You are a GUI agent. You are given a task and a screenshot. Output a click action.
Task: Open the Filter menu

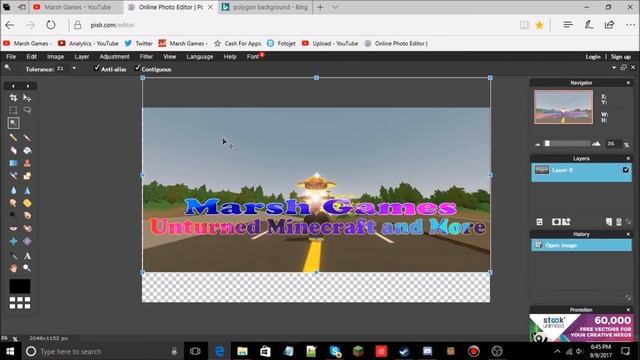(146, 57)
